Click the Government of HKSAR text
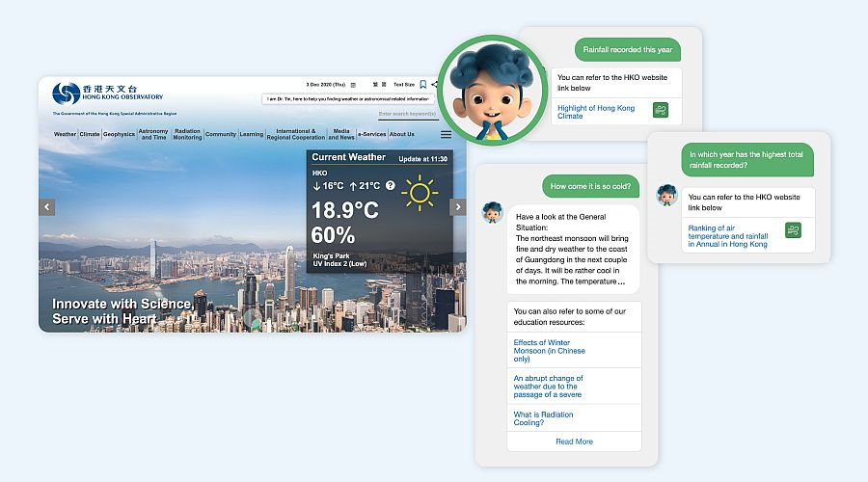868x482 pixels. coord(115,114)
